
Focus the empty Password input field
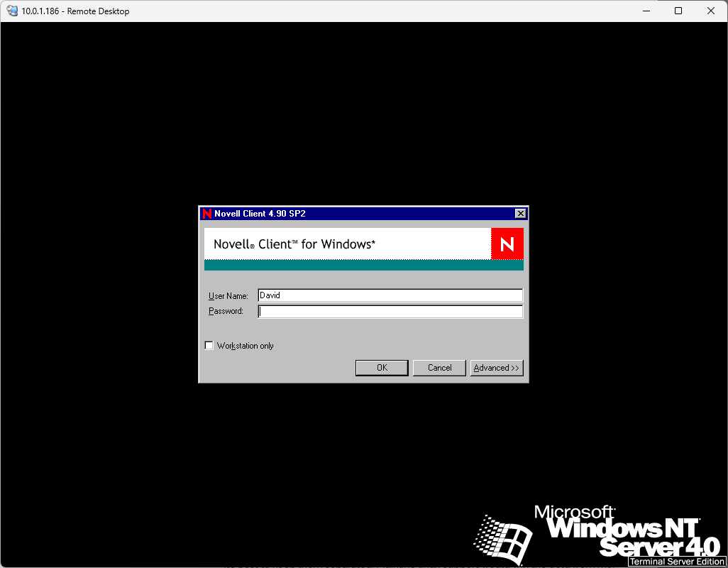(x=390, y=312)
